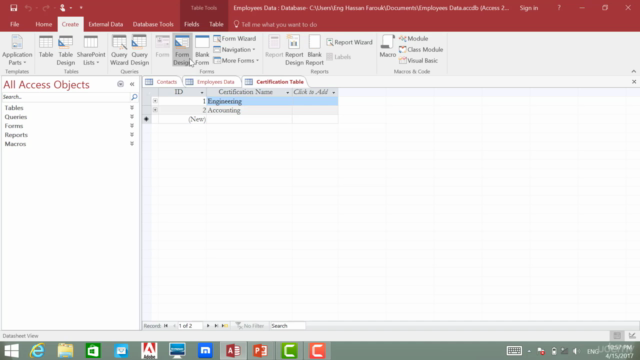Open the Certification Name column dropdown
This screenshot has width=640, height=360.
[x=287, y=92]
